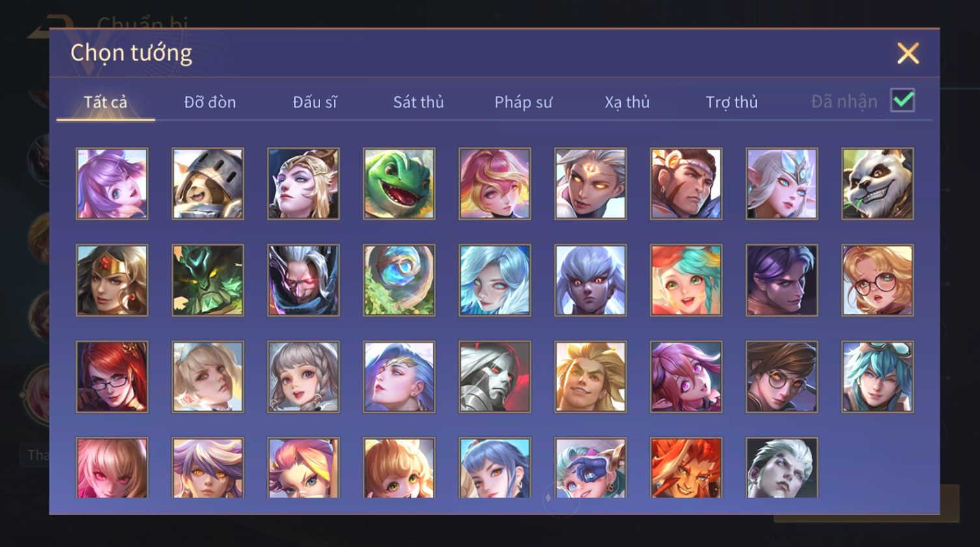Choose the hooded bear knight hero
980x547 pixels.
pyautogui.click(x=208, y=183)
